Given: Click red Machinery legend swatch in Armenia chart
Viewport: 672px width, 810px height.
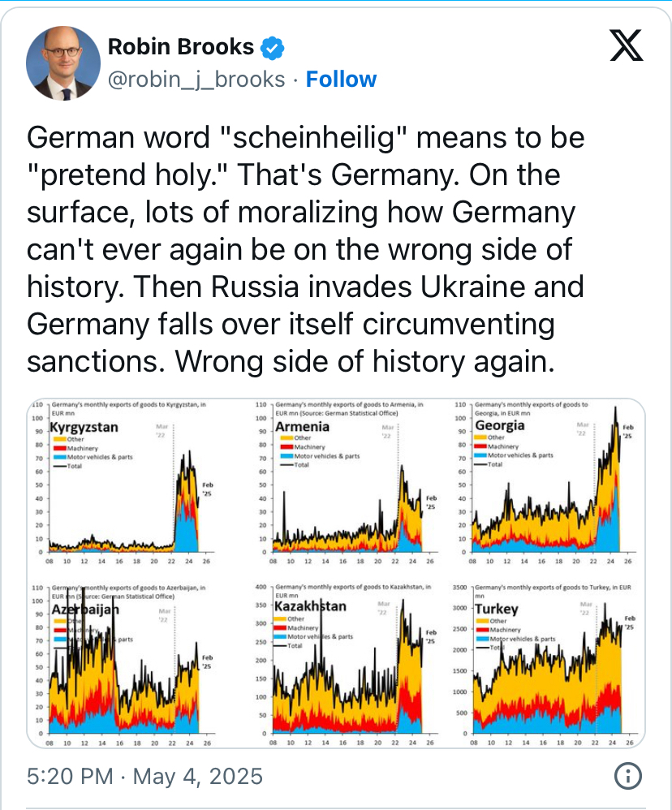Looking at the screenshot, I should [x=286, y=447].
